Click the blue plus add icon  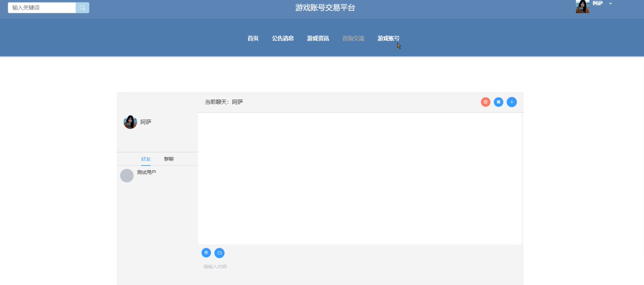pos(512,102)
